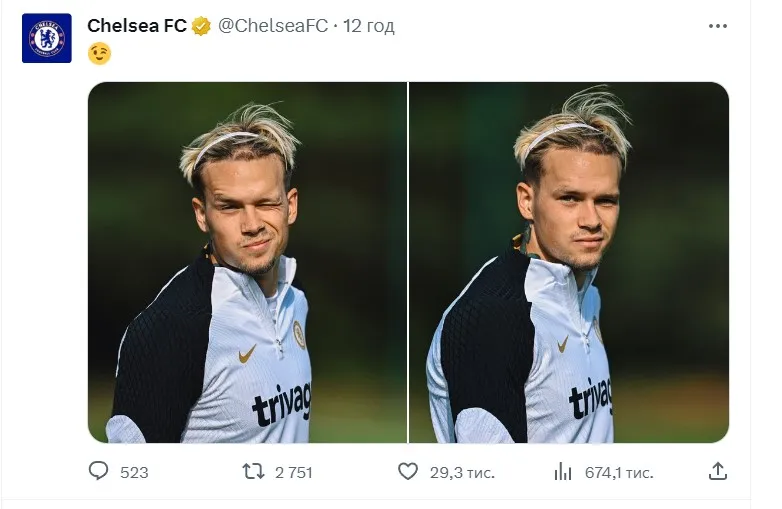Image resolution: width=782 pixels, height=509 pixels.
Task: Like the post with the heart icon
Action: (x=408, y=471)
